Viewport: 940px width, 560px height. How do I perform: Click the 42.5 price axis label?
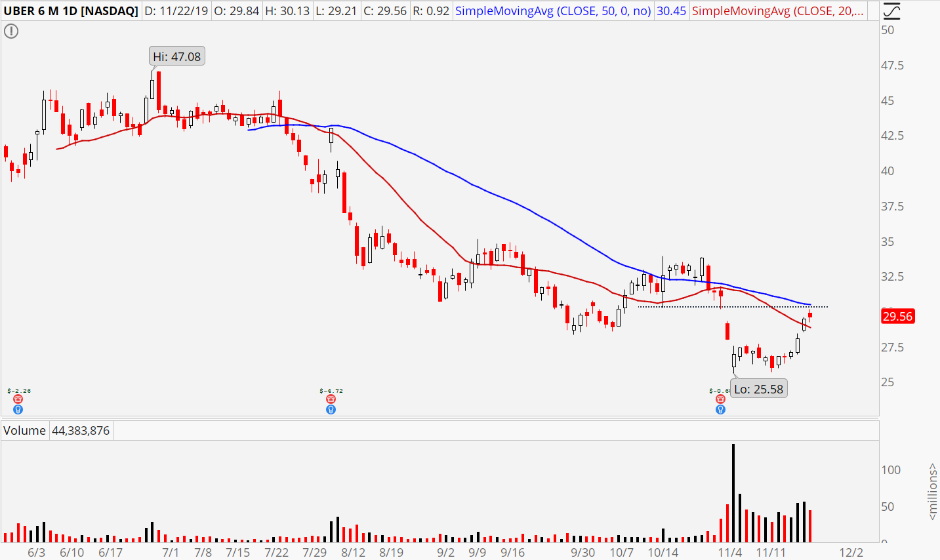point(892,136)
